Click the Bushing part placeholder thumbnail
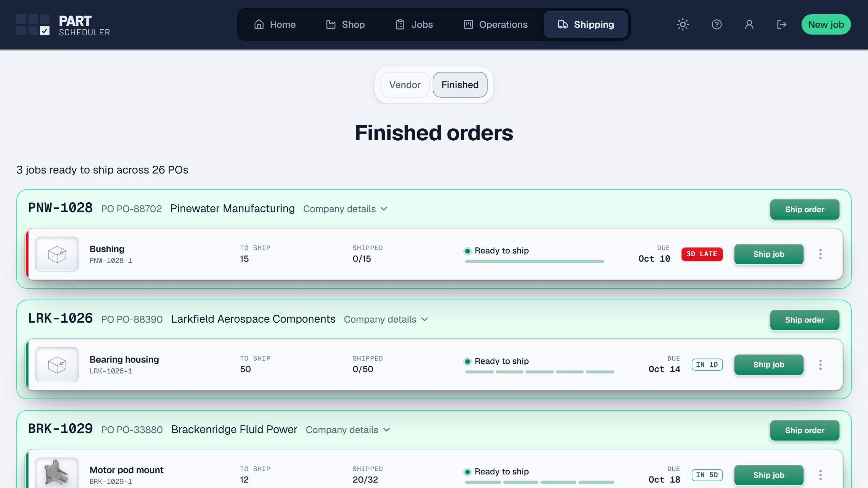 tap(57, 254)
